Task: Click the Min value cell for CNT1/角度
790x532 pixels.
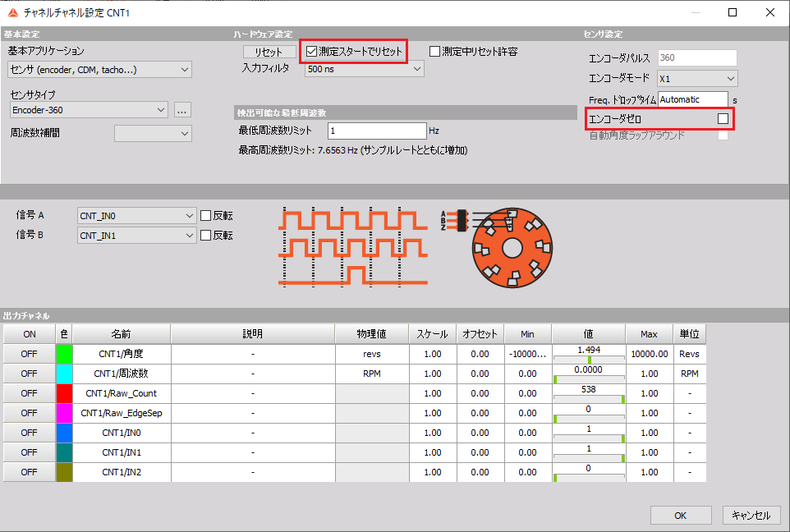Action: pyautogui.click(x=527, y=354)
